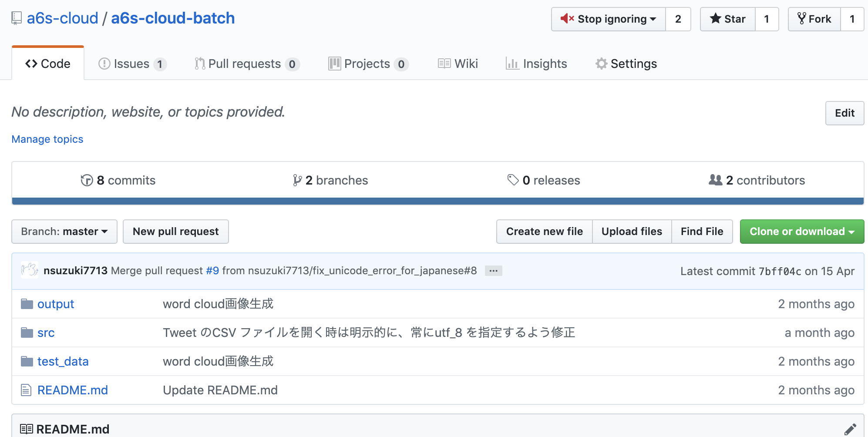Open latest commit hash 7bff04c
868x437 pixels.
tap(780, 271)
